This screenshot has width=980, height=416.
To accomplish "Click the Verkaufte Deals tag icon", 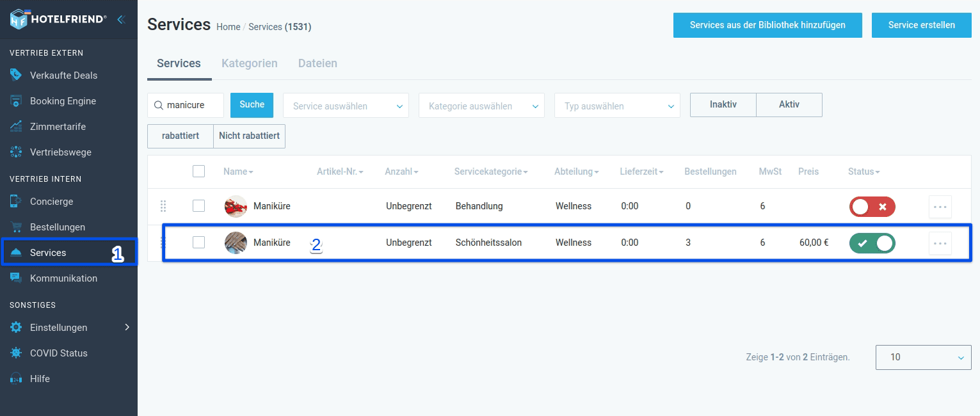I will click(x=16, y=75).
